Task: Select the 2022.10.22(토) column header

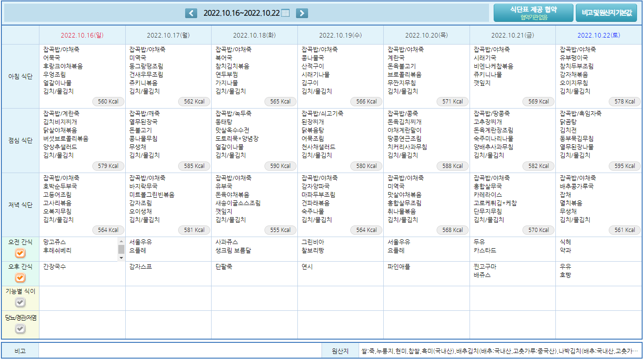Action: pos(599,35)
